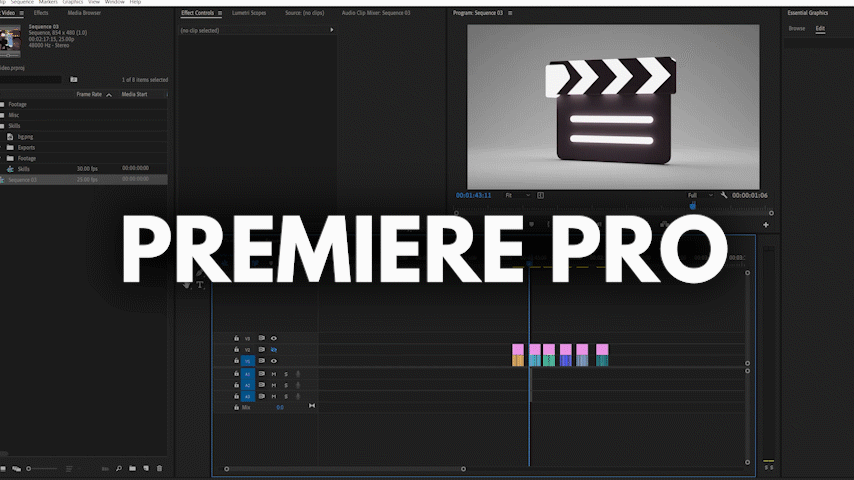Click Frame Rate column sort arrow

(109, 95)
